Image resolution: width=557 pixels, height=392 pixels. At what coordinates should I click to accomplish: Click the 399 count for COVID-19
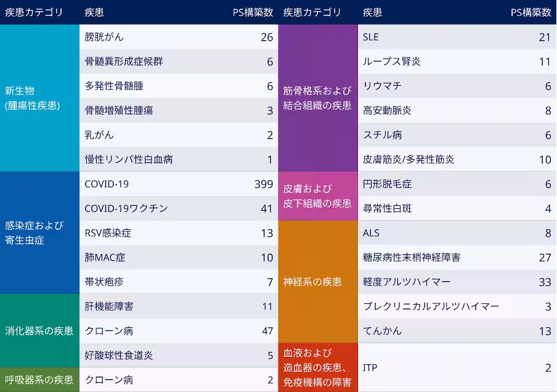[x=263, y=184]
